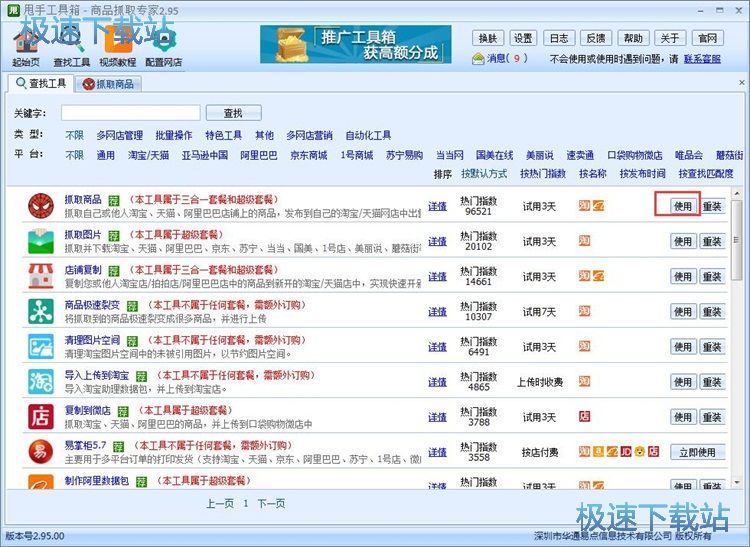Sort by 按名称
The width and height of the screenshot is (750, 547).
tap(593, 174)
